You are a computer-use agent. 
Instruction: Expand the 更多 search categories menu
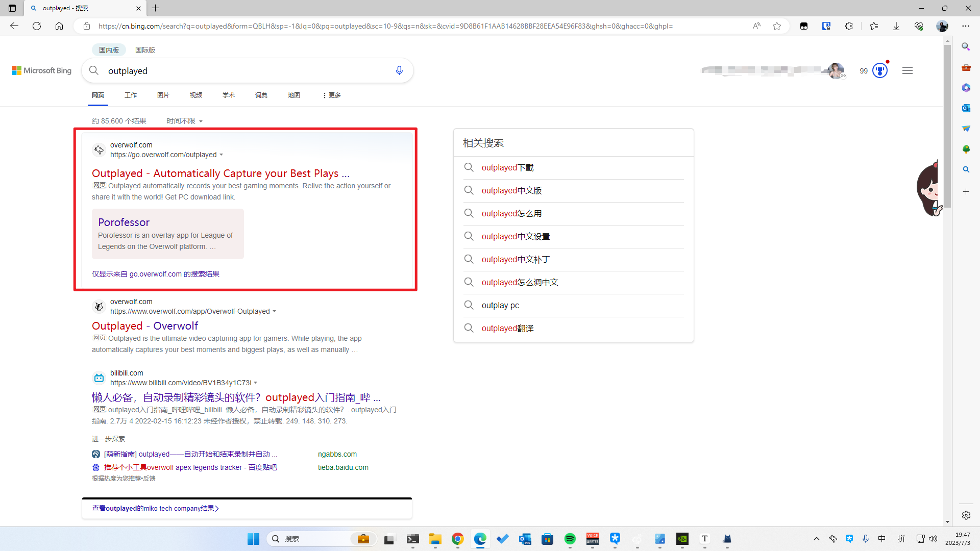[x=332, y=95]
